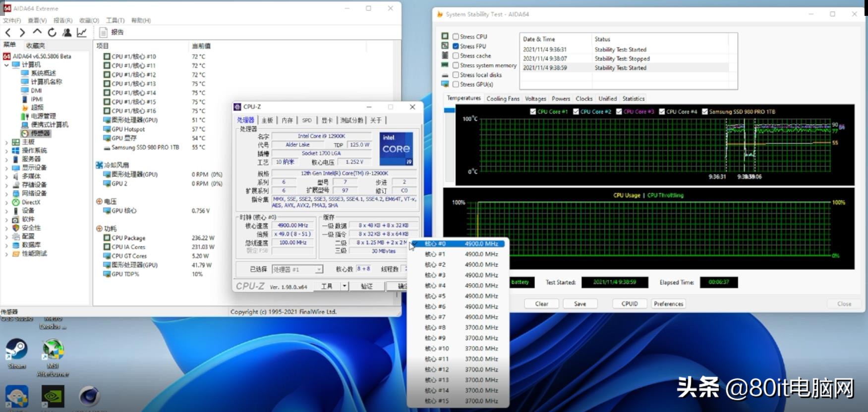Enable Stress CPU checkbox
This screenshot has width=868, height=412.
pyautogui.click(x=456, y=37)
